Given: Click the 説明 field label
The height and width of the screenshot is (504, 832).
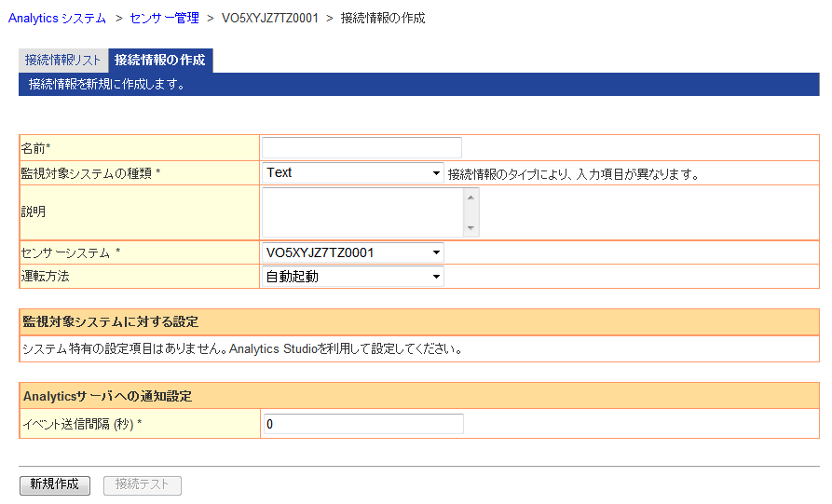Looking at the screenshot, I should coord(34,211).
